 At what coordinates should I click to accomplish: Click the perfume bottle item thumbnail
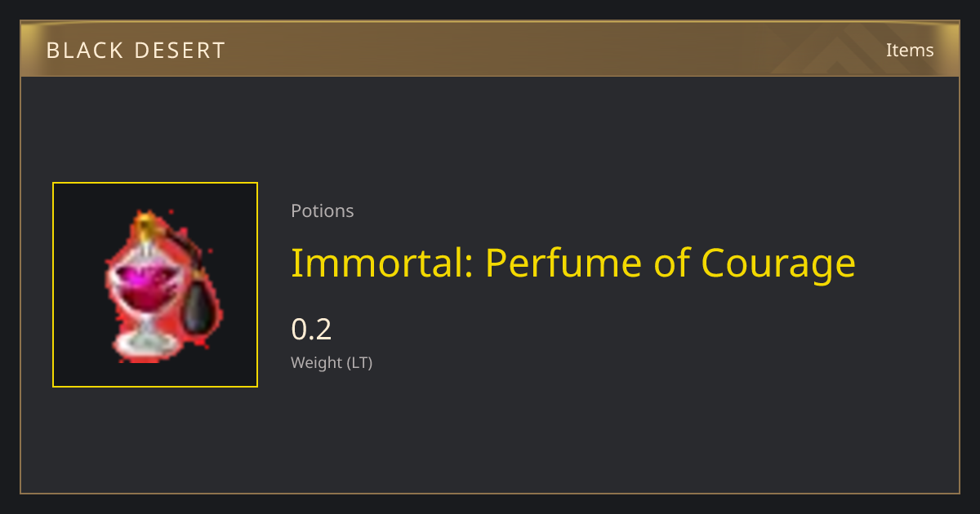pyautogui.click(x=155, y=285)
